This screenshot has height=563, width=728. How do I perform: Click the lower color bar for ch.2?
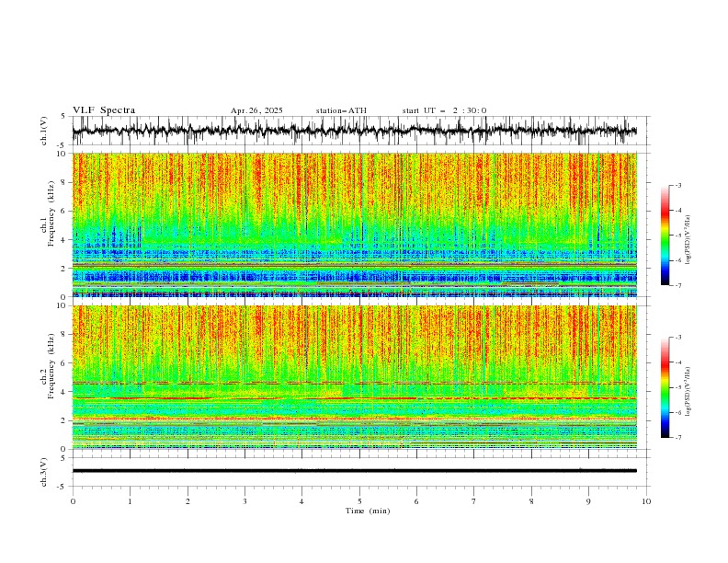pyautogui.click(x=665, y=387)
